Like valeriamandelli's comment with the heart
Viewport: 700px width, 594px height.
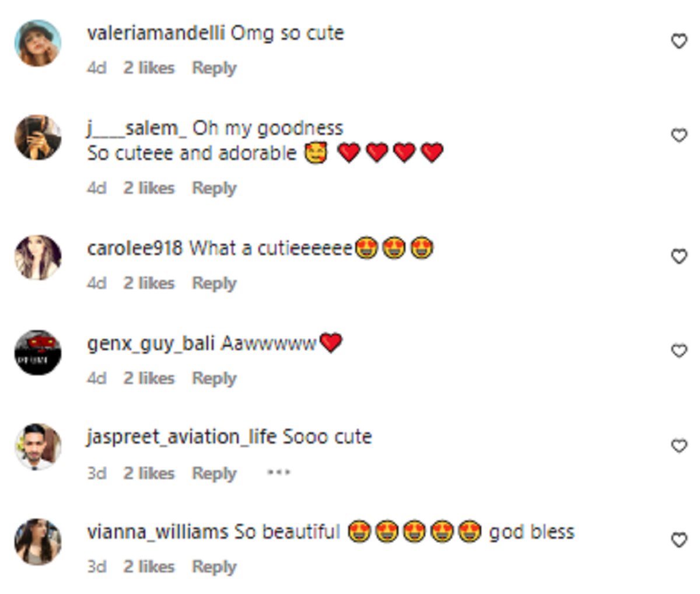coord(679,41)
